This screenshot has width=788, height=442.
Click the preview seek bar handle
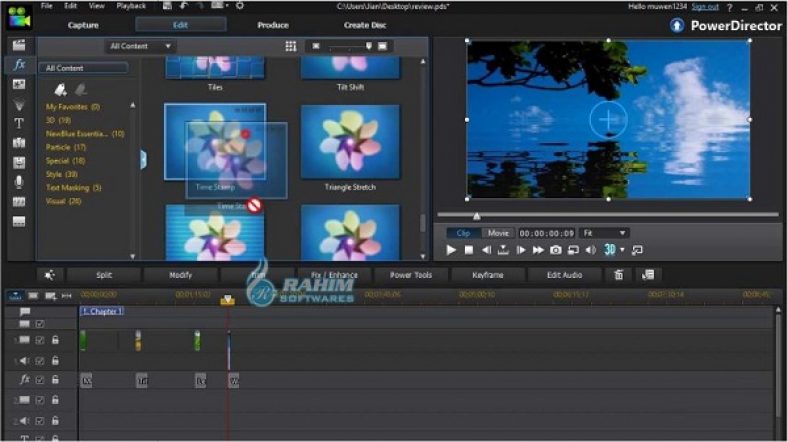(x=476, y=216)
